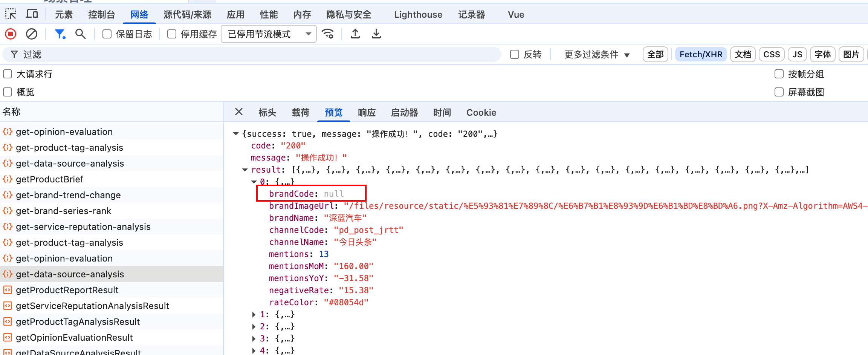Open network conditions wifi settings icon

(328, 34)
